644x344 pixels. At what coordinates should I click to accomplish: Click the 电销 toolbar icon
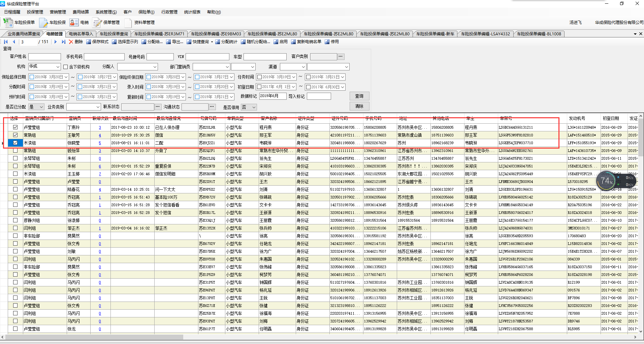79,23
